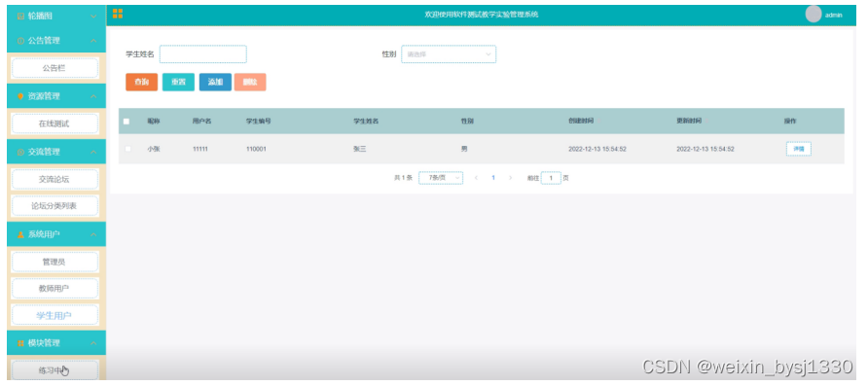The height and width of the screenshot is (386, 868).
Task: Go to previous page arrow in pagination
Action: (476, 178)
